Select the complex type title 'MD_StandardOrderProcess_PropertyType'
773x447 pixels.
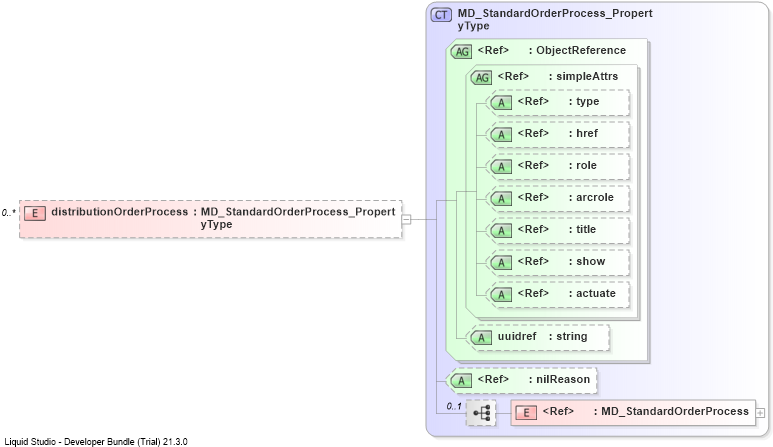tap(555, 19)
